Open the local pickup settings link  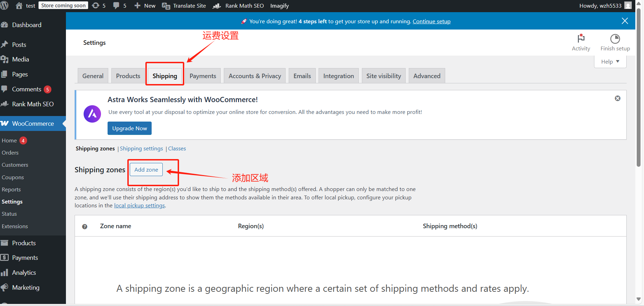point(139,206)
